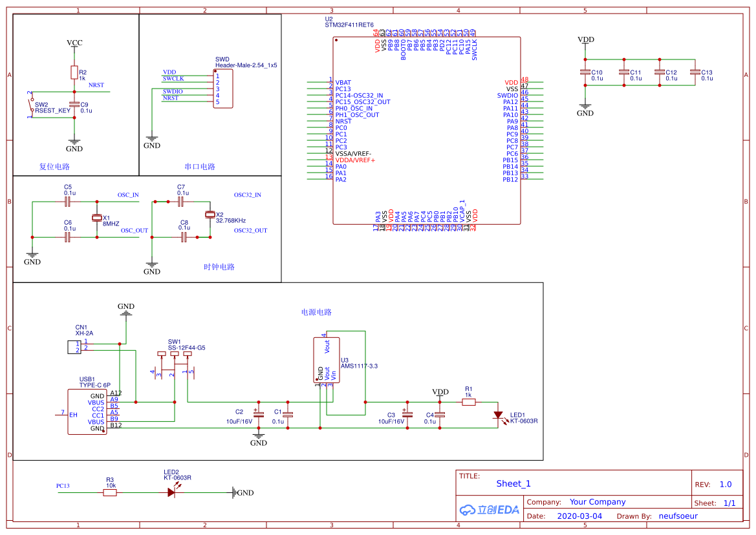Select the SWD 1x5 header connector symbol
This screenshot has height=535, width=756.
[x=222, y=89]
